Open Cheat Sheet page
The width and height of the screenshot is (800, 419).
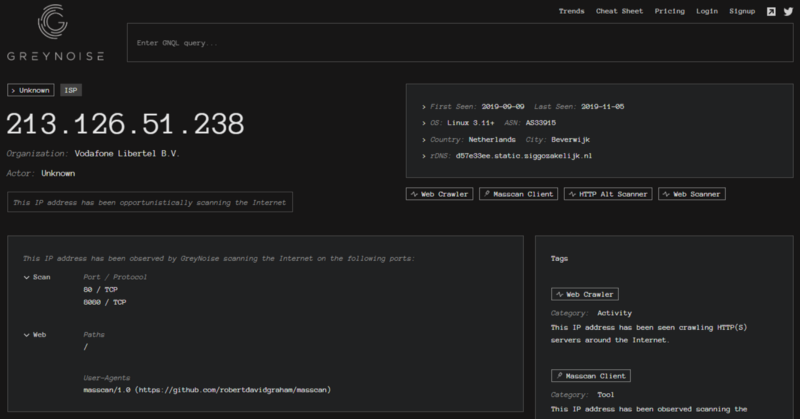pos(619,11)
